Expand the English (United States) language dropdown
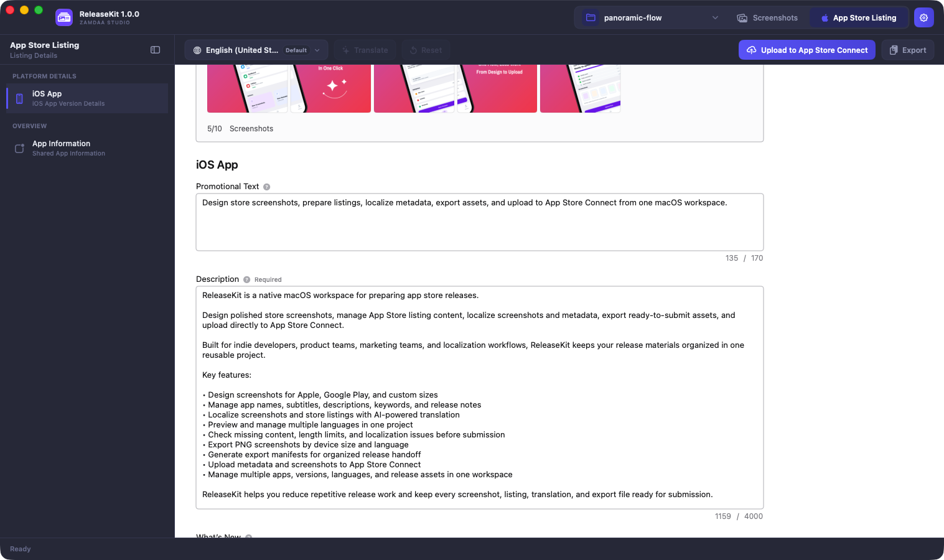This screenshot has height=560, width=944. coord(256,50)
